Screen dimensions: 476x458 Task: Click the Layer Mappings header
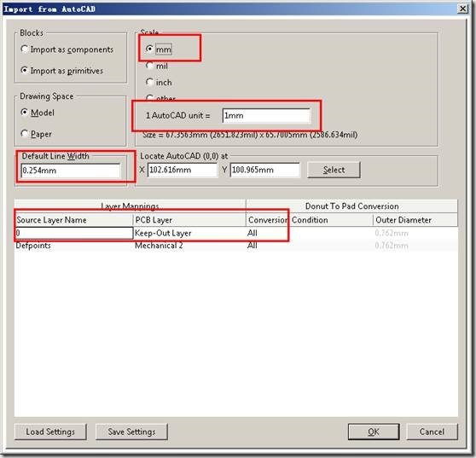click(130, 206)
